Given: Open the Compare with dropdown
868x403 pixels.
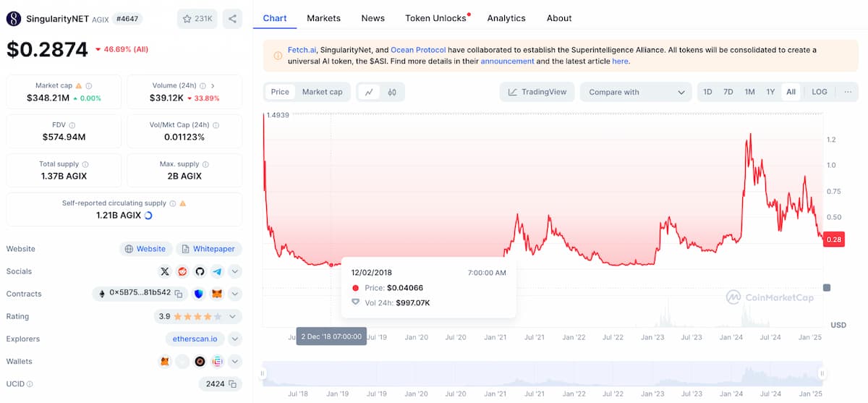Looking at the screenshot, I should click(637, 92).
